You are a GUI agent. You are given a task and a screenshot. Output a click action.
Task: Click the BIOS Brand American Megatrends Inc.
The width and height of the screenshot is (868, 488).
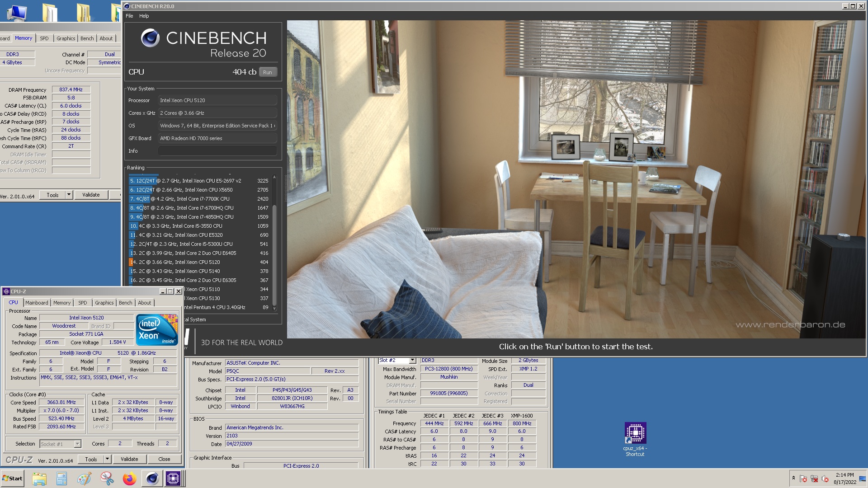[x=292, y=427]
